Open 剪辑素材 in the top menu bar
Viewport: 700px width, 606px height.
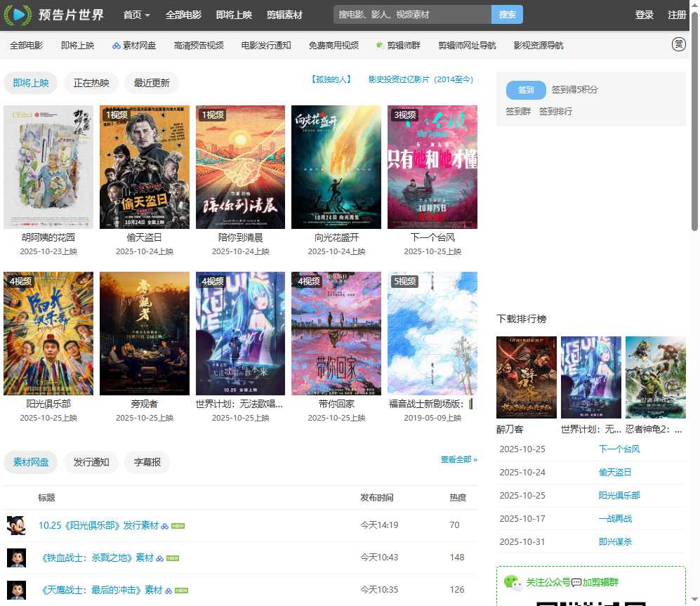pyautogui.click(x=284, y=14)
